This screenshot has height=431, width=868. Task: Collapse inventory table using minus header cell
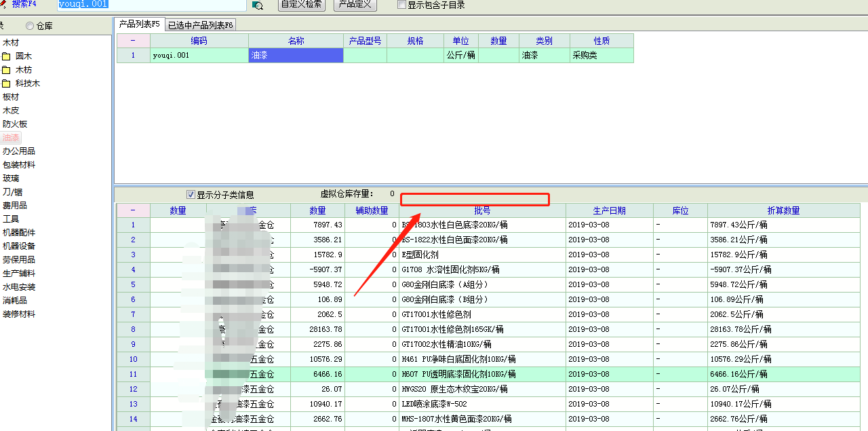pos(133,210)
